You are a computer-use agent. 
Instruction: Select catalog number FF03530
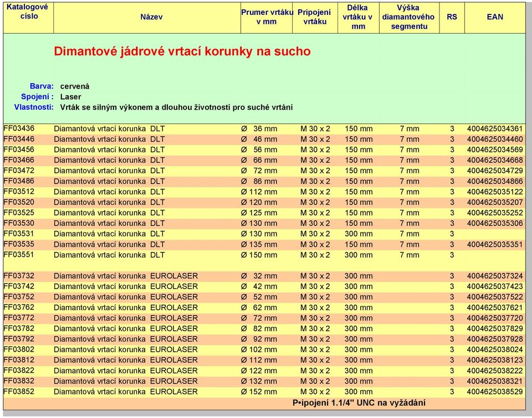(19, 223)
